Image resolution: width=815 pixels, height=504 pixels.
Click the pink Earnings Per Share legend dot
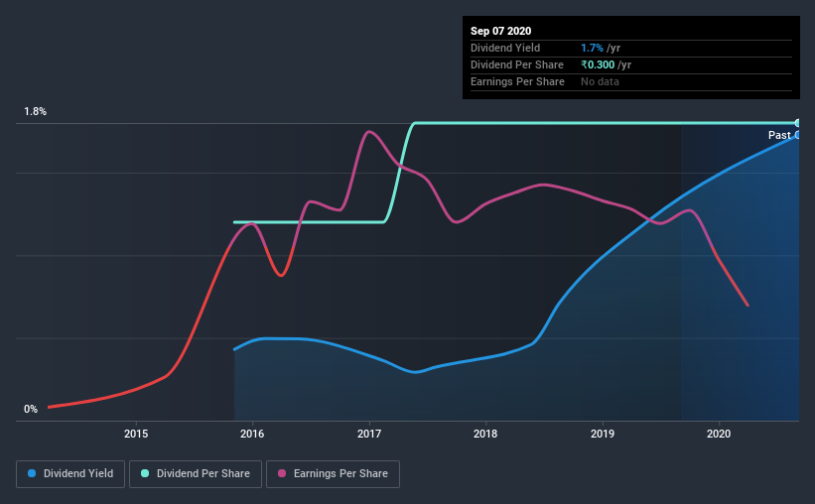pyautogui.click(x=282, y=473)
